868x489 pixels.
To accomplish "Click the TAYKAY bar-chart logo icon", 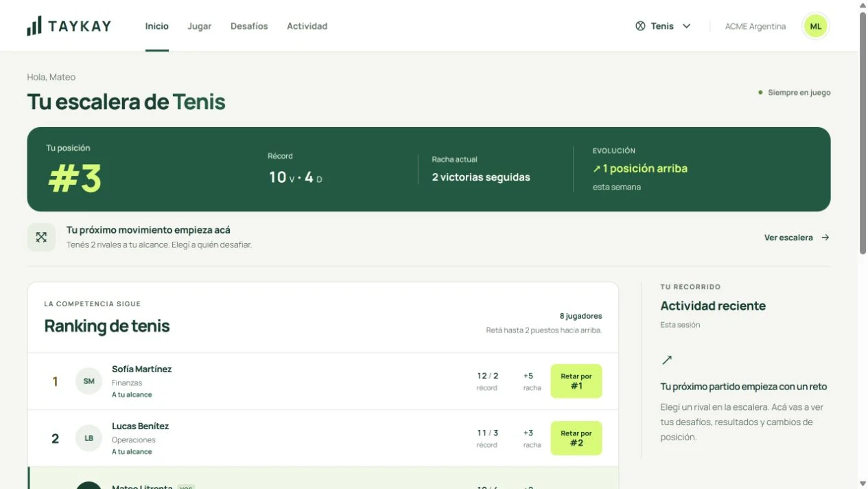I will pos(34,26).
